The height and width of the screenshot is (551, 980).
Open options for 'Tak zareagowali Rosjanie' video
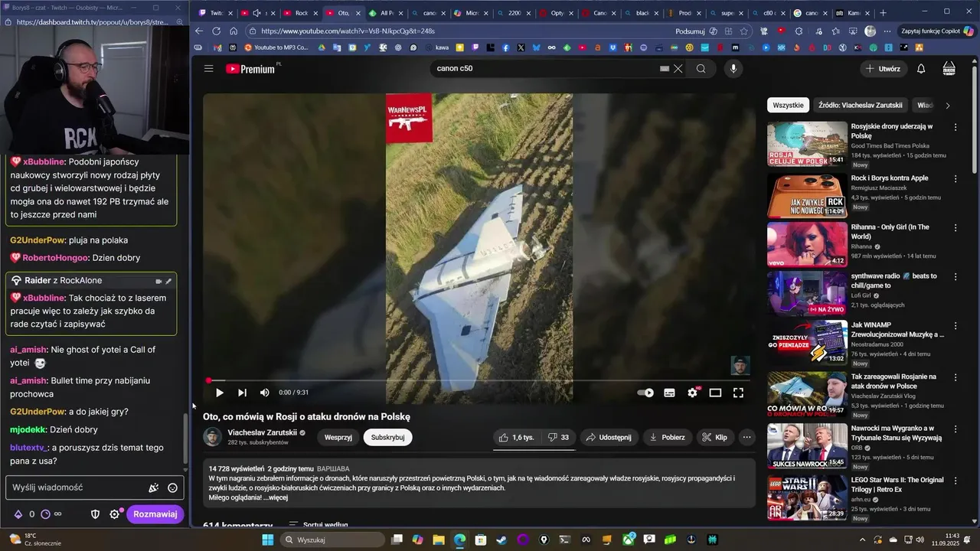(x=955, y=377)
